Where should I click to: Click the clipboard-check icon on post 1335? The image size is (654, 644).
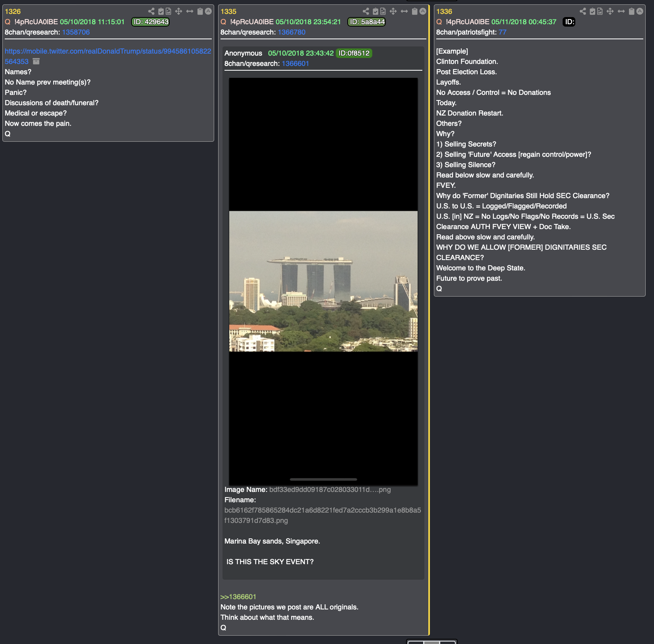(x=375, y=12)
